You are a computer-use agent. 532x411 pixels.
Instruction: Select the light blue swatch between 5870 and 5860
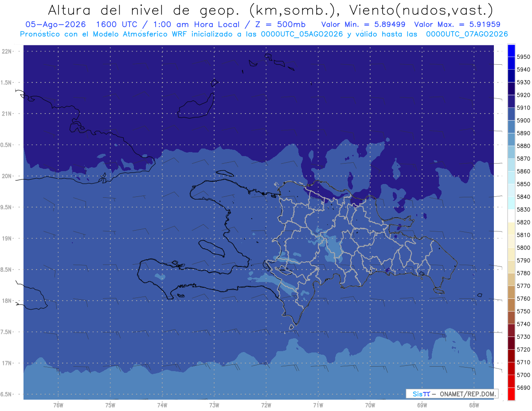pyautogui.click(x=511, y=165)
